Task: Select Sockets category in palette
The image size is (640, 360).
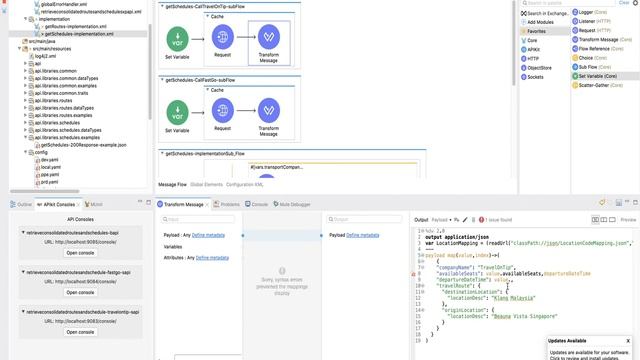Action: pyautogui.click(x=532, y=77)
